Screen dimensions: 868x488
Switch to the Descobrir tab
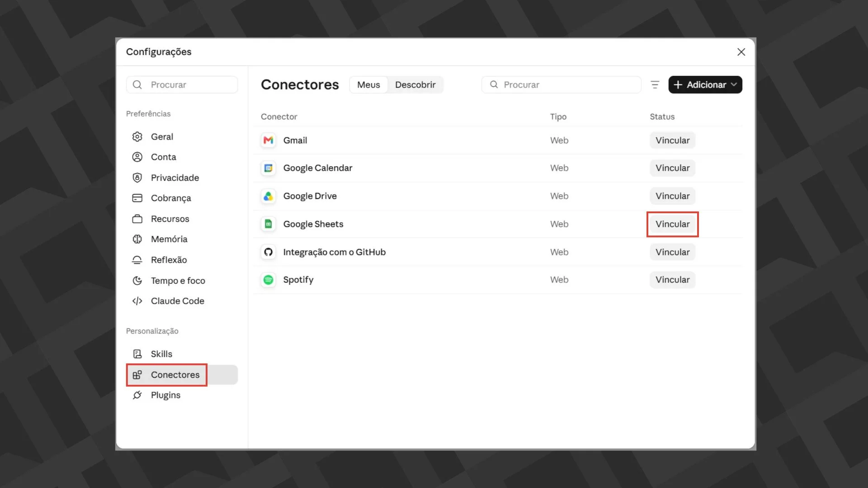pos(415,84)
